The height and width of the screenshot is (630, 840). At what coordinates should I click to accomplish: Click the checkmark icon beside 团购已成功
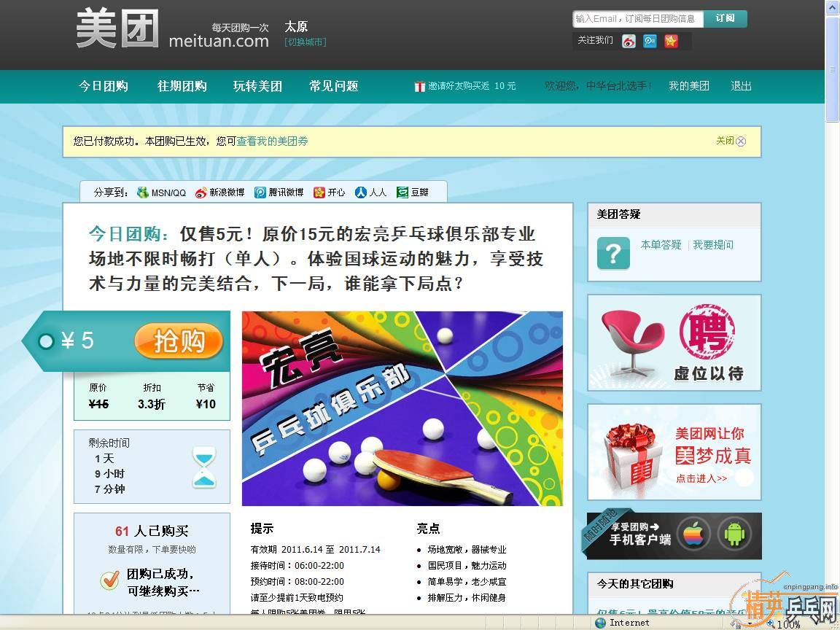click(x=110, y=580)
